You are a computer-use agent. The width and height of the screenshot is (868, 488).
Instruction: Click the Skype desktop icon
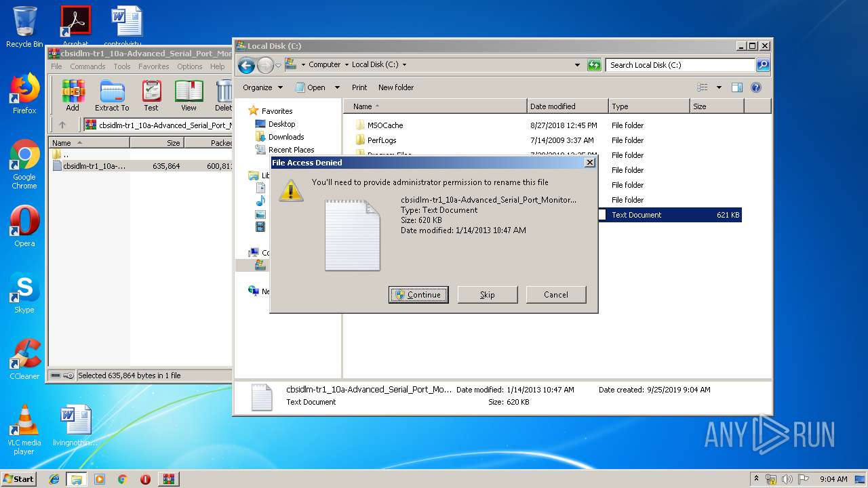coord(24,293)
